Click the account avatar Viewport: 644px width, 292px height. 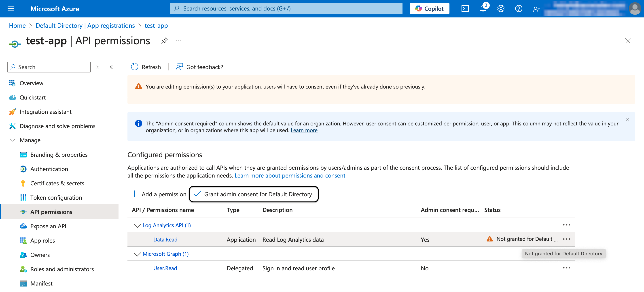tap(635, 9)
